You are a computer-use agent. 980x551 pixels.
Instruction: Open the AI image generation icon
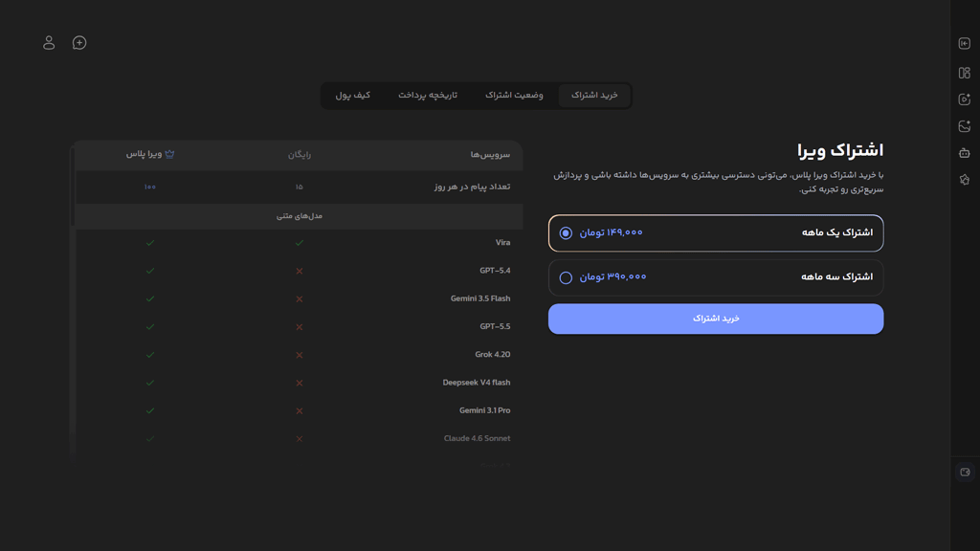(x=965, y=126)
